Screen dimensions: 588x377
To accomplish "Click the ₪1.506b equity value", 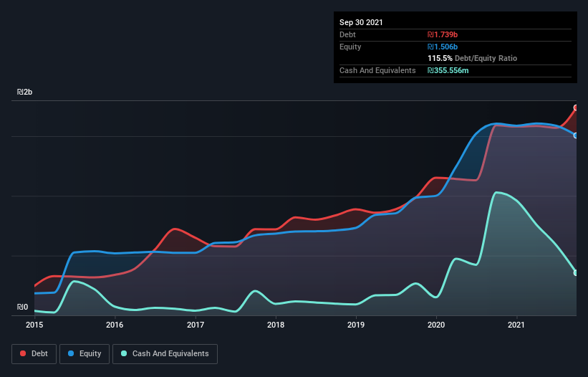I will click(443, 47).
